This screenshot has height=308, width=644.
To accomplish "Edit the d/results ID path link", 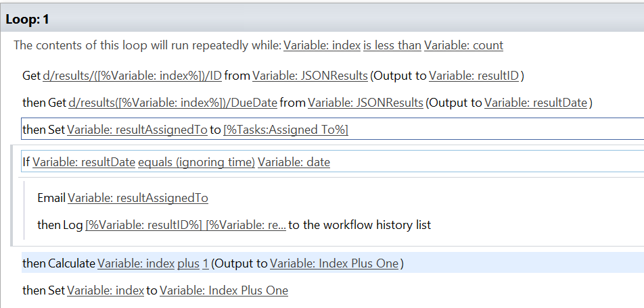I will click(x=132, y=76).
